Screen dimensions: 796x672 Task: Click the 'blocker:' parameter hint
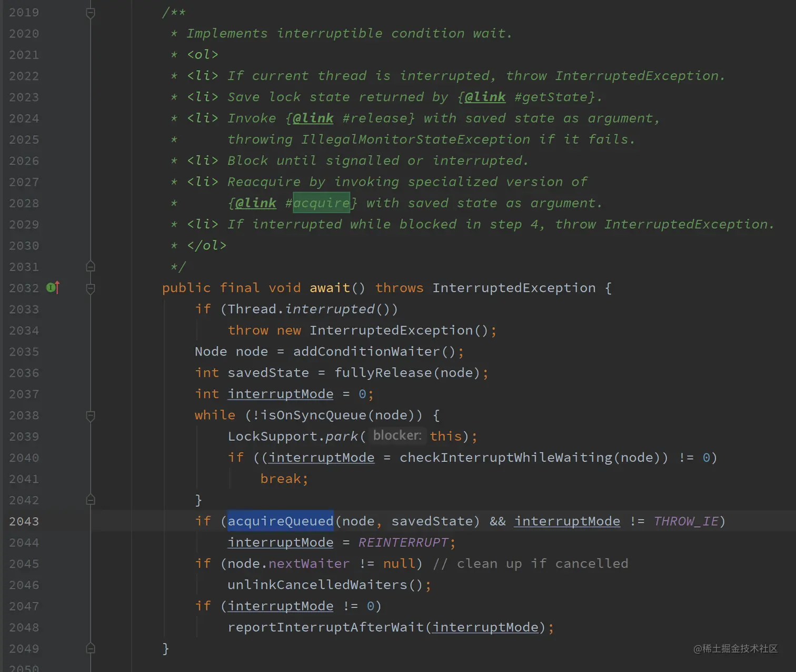397,436
